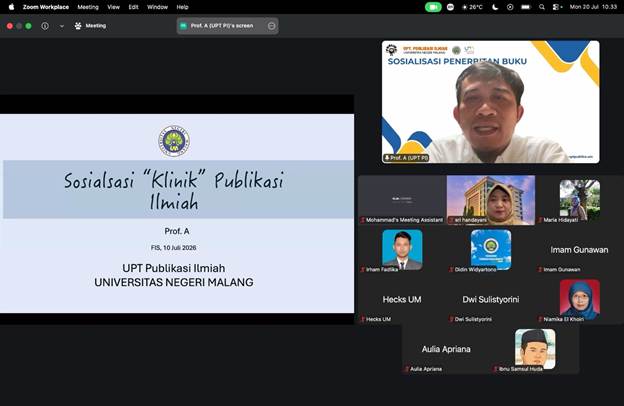Image resolution: width=624 pixels, height=406 pixels.
Task: Select Mohammad's Meeting Assistant tile
Action: click(402, 200)
